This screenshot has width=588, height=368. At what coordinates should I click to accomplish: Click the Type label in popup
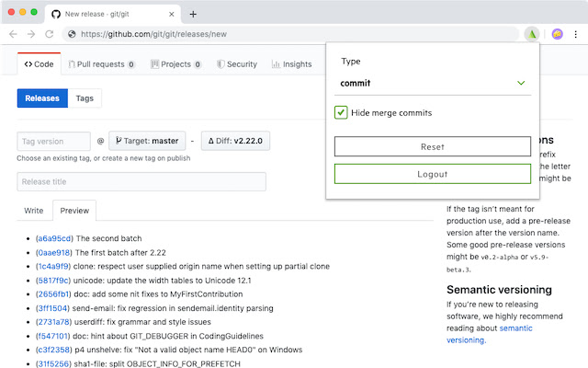point(351,62)
